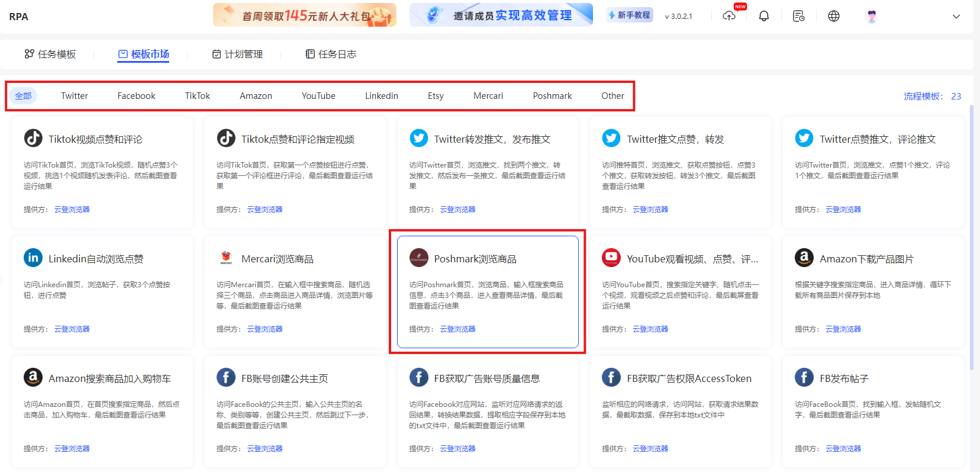Open the FB发布帖子 template title
Image resolution: width=980 pixels, height=472 pixels.
click(x=844, y=378)
